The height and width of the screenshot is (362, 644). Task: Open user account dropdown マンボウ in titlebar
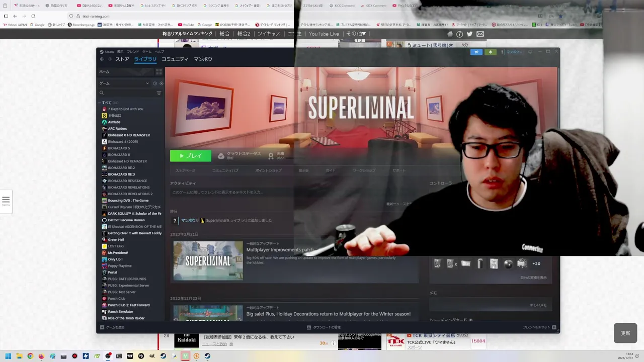[514, 52]
